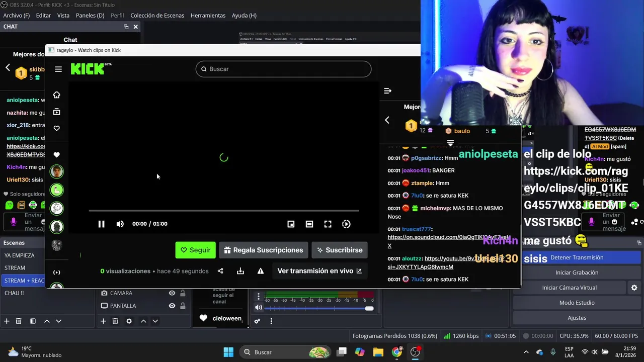644x362 pixels.
Task: Open audio channel three-dot options
Action: click(x=259, y=297)
